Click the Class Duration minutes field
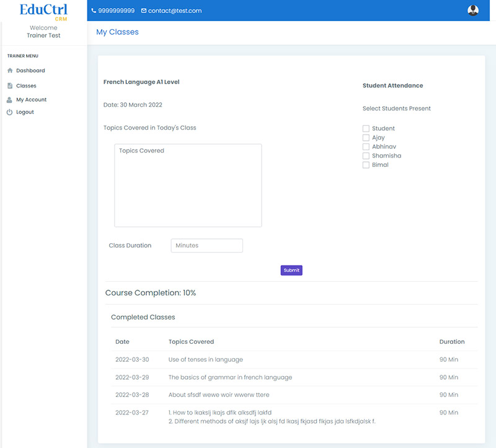496x448 pixels. pyautogui.click(x=206, y=246)
